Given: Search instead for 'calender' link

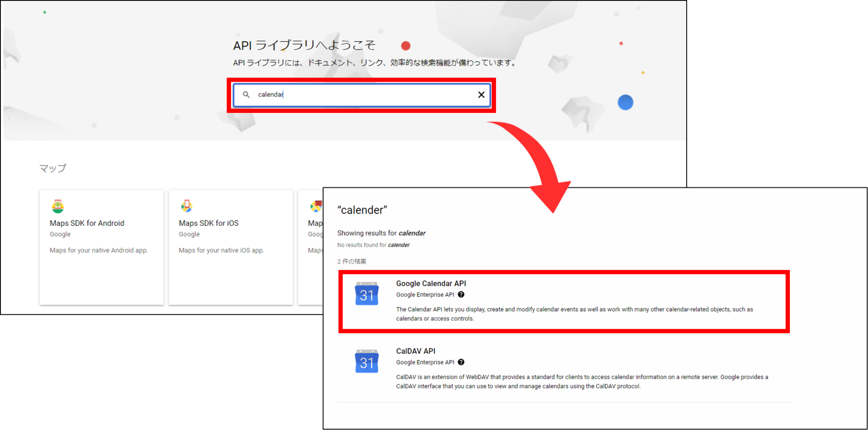Looking at the screenshot, I should (399, 245).
